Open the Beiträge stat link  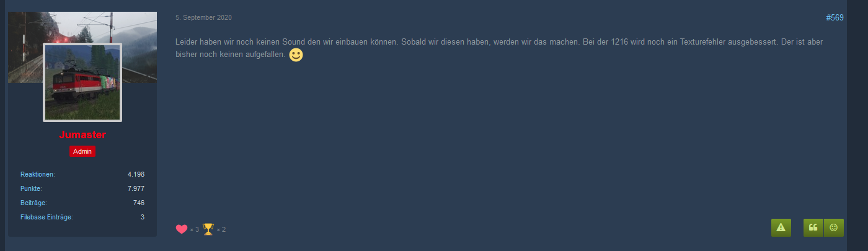[x=33, y=203]
